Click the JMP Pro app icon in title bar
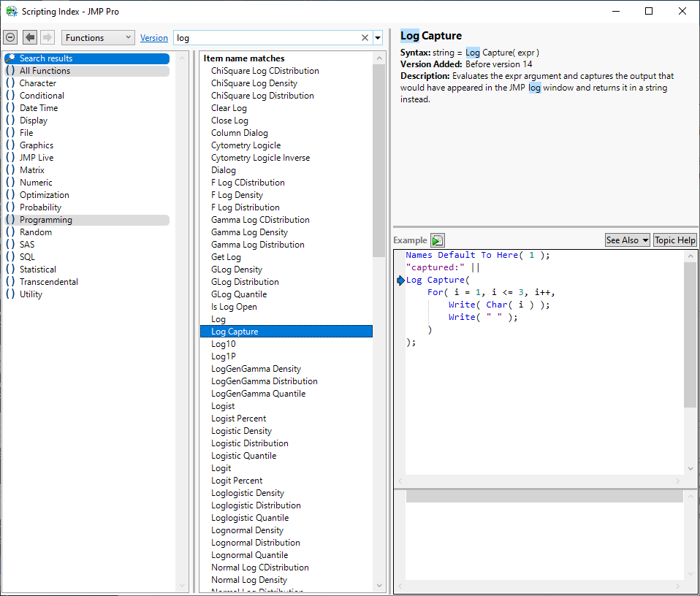 point(12,12)
